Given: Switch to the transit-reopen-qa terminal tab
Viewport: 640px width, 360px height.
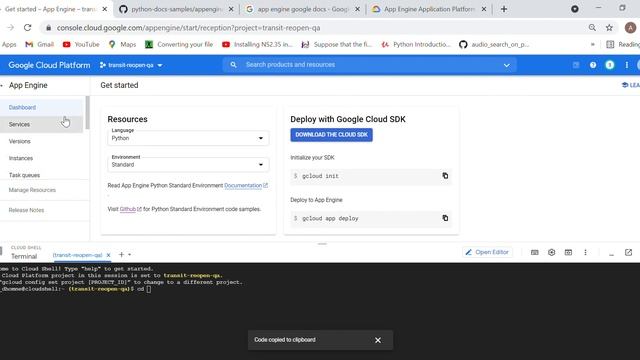Looking at the screenshot, I should tap(77, 255).
